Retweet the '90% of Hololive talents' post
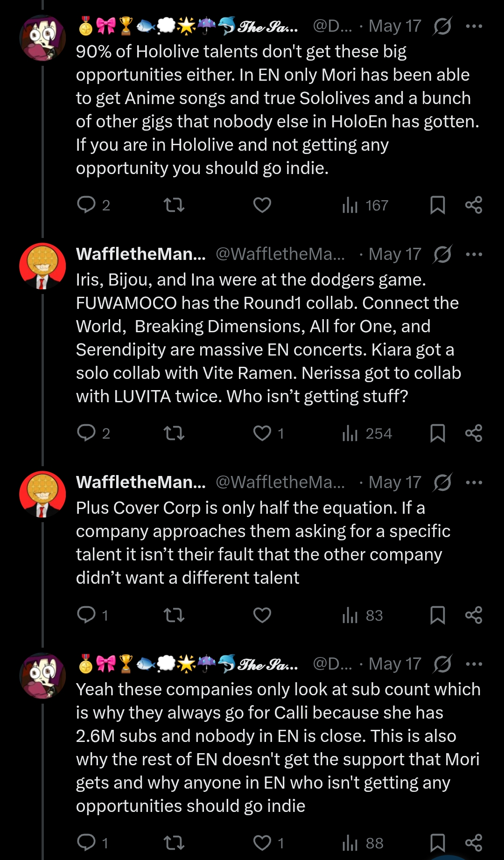Viewport: 504px width, 860px height. point(174,205)
